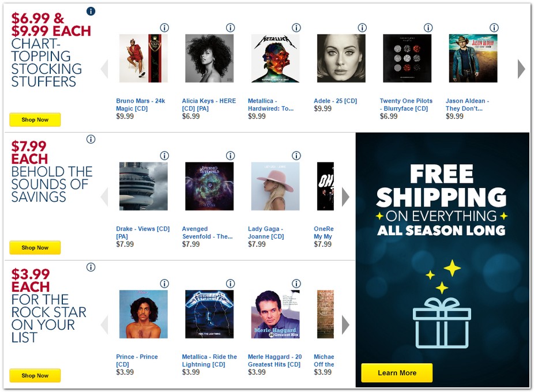Click the info icon above Alicia Keys HERE
Screen dimensions: 534x392
pos(230,27)
